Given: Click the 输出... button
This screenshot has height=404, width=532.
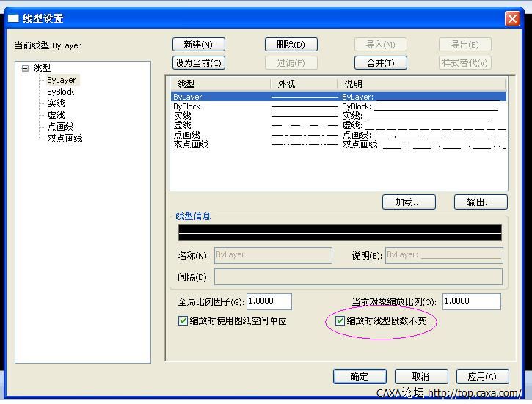Looking at the screenshot, I should [x=481, y=202].
